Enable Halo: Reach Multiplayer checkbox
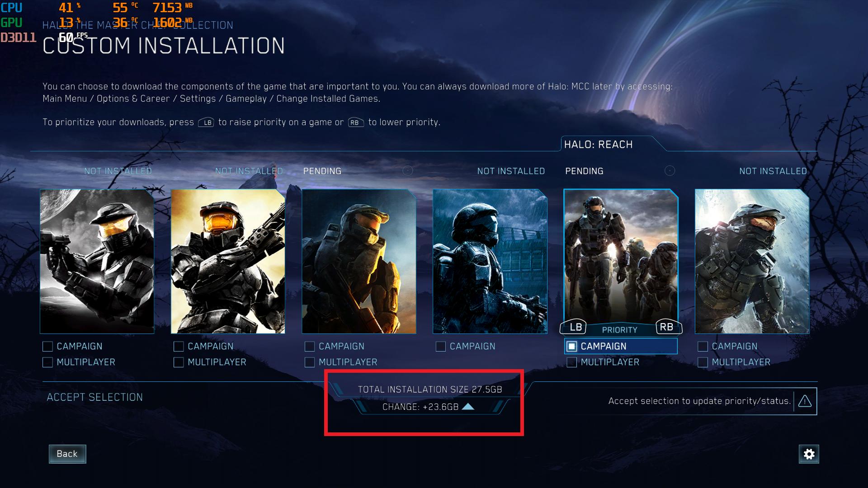Viewport: 868px width, 488px height. [x=572, y=362]
